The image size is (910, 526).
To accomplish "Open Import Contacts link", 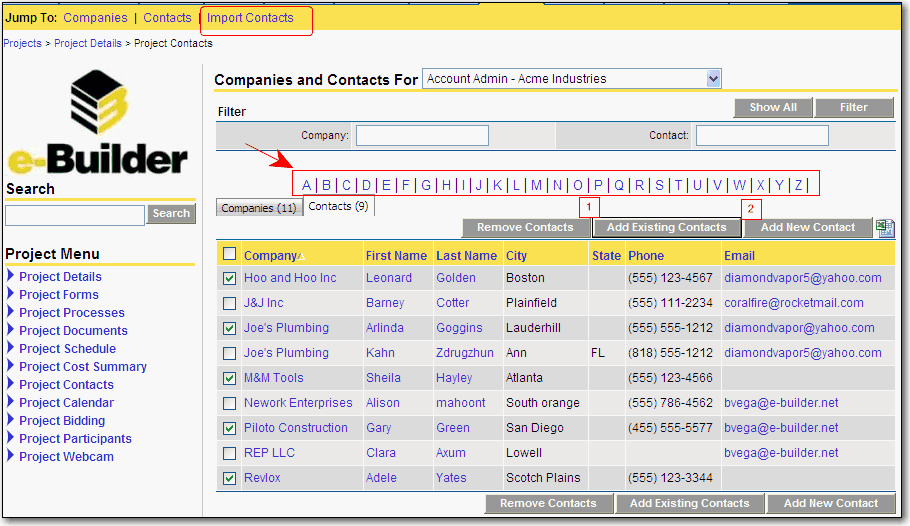I will (250, 17).
